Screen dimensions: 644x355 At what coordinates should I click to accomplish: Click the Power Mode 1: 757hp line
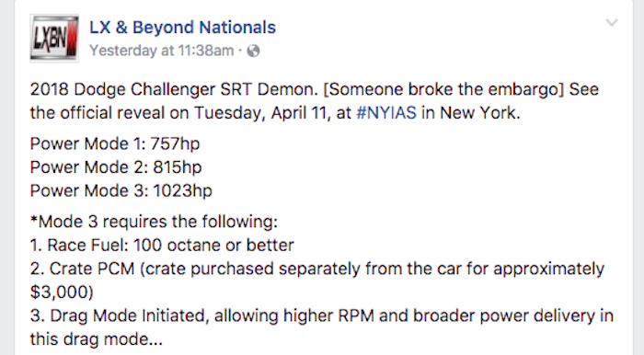pos(115,144)
